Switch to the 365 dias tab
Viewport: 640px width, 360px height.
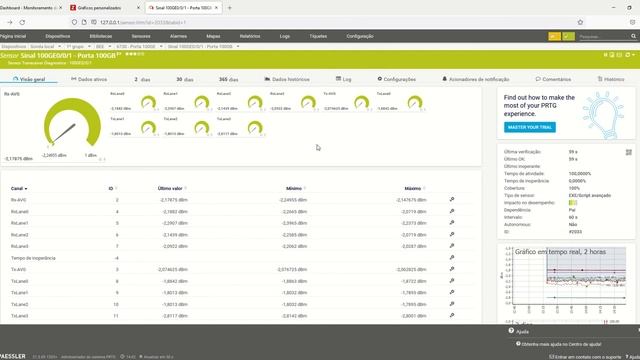point(229,79)
